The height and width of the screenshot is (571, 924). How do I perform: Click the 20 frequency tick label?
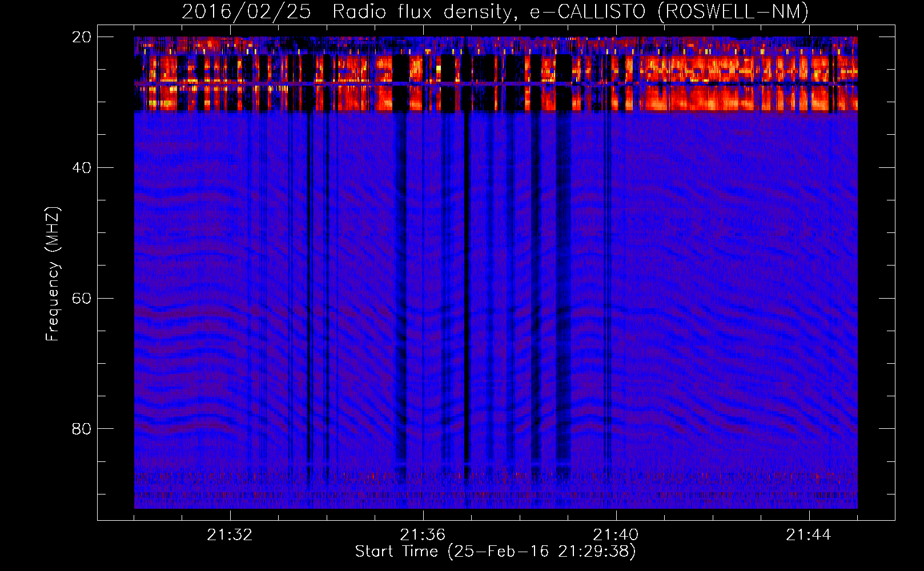[x=82, y=37]
